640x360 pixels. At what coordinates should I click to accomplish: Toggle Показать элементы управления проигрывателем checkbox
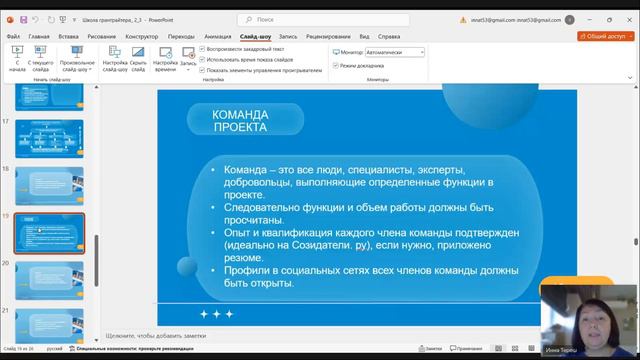tap(202, 70)
